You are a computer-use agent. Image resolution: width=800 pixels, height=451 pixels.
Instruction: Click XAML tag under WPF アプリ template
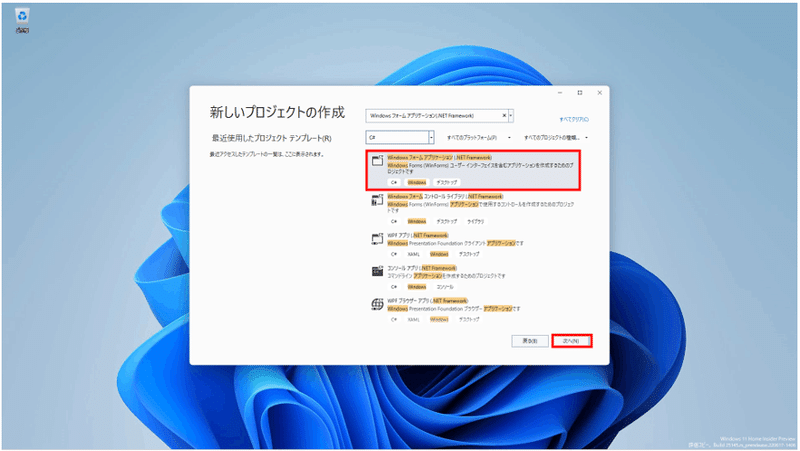414,254
